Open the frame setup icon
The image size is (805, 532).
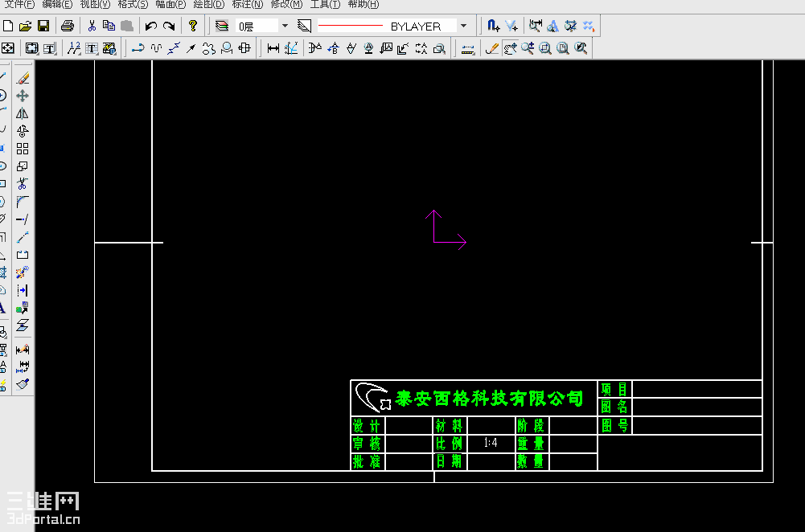[32, 48]
